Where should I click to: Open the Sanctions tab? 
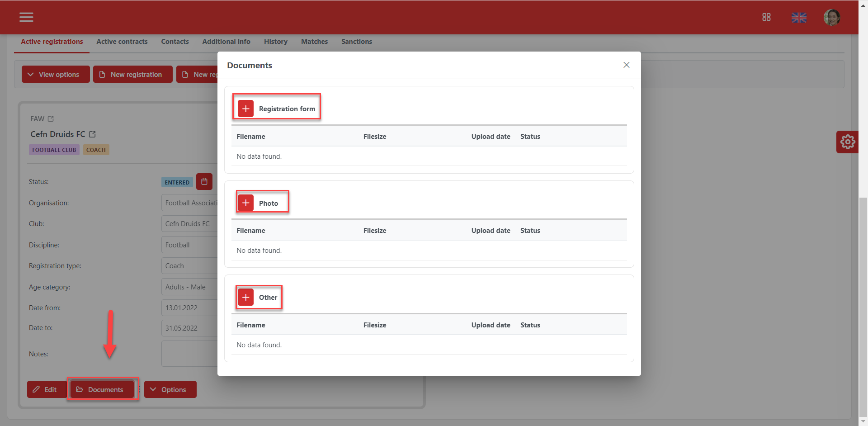(356, 42)
